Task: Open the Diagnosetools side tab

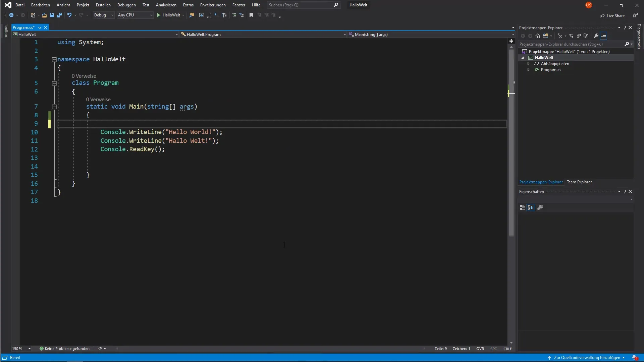Action: click(x=639, y=36)
